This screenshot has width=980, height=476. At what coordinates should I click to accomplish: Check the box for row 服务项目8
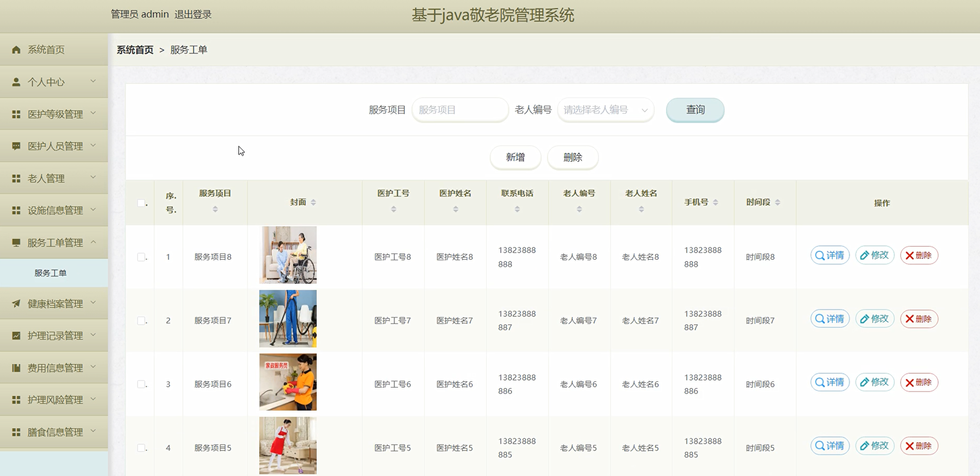[141, 257]
